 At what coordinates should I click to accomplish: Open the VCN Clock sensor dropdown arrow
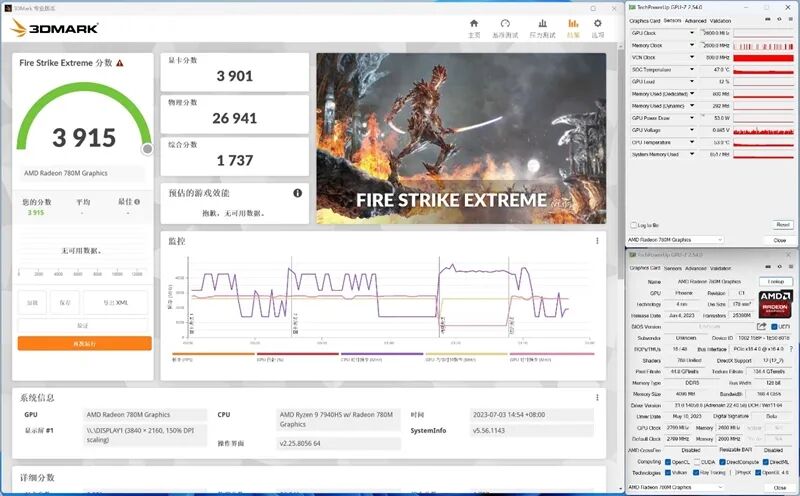pyautogui.click(x=692, y=57)
